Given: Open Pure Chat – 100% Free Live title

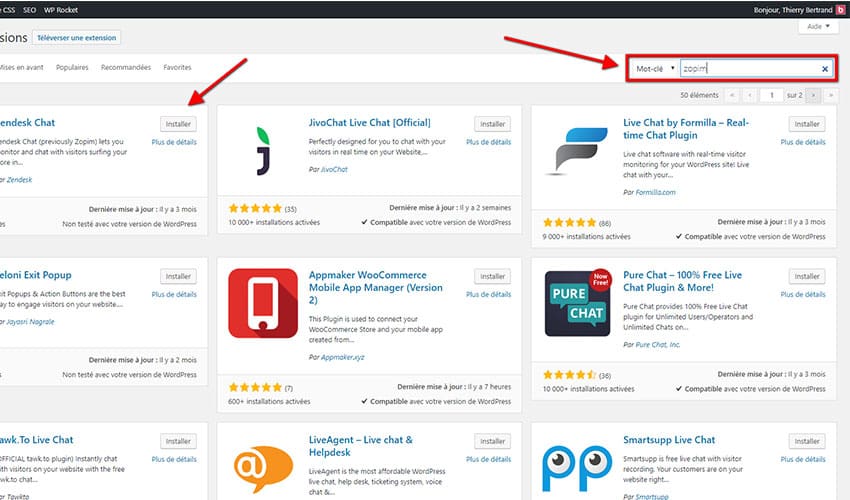Looking at the screenshot, I should point(682,281).
